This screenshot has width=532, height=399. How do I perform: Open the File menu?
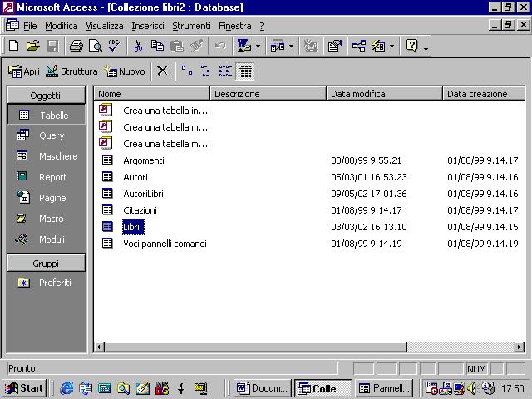pos(30,26)
